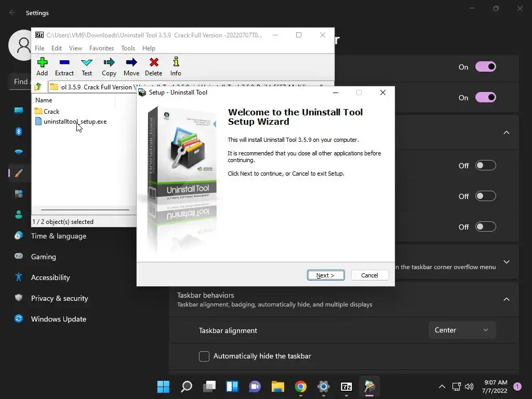532x399 pixels.
Task: Open the notification badge in the tray
Action: tap(517, 387)
